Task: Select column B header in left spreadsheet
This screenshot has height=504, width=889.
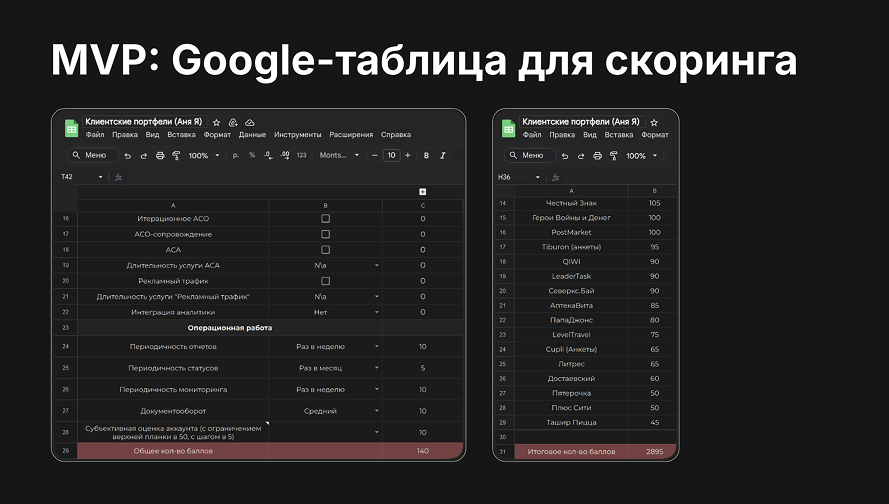Action: (325, 205)
